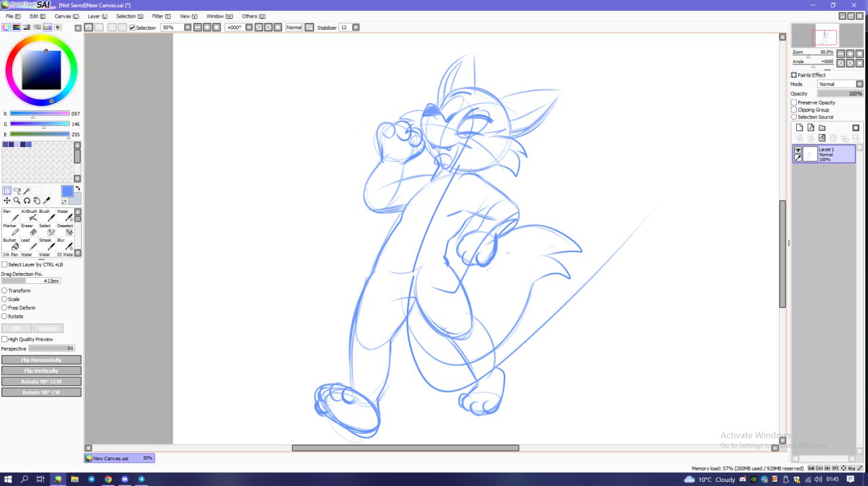Open the Stabilizer value dropdown

(355, 28)
